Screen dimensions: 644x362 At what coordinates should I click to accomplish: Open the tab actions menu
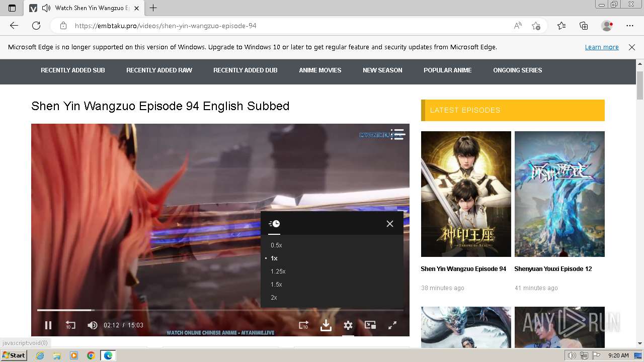12,8
